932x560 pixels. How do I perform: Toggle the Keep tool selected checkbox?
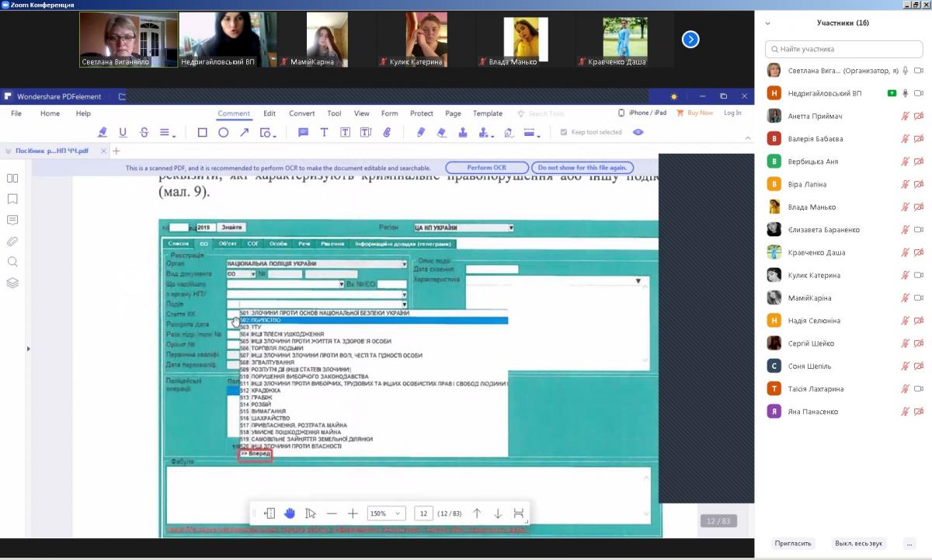(x=564, y=132)
